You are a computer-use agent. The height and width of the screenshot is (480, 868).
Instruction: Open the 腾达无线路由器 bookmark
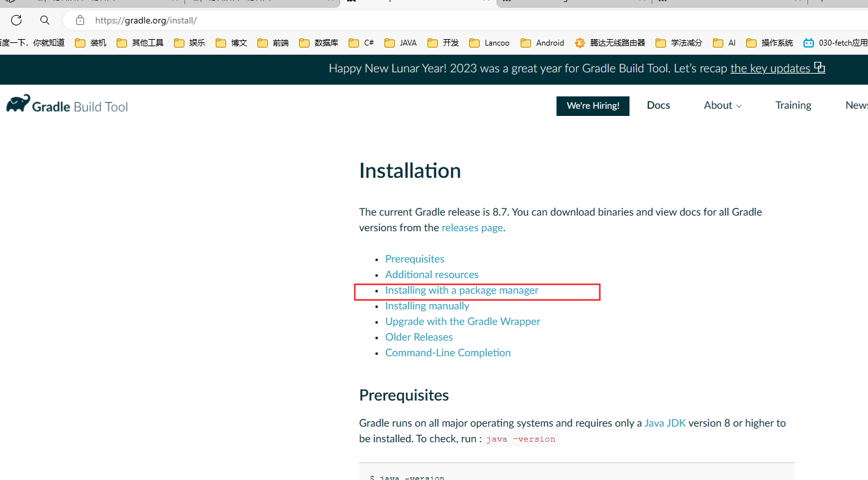[610, 43]
